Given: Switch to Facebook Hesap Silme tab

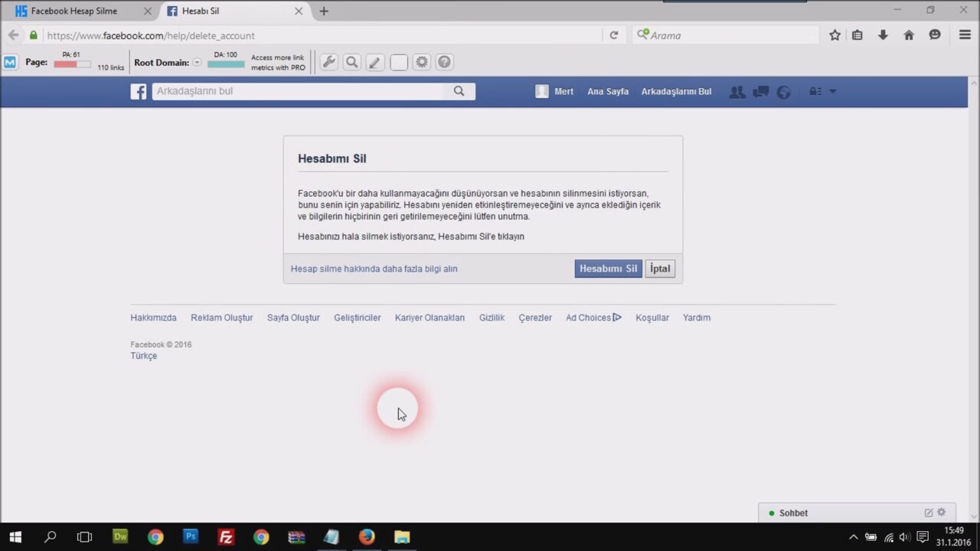Looking at the screenshot, I should 73,11.
